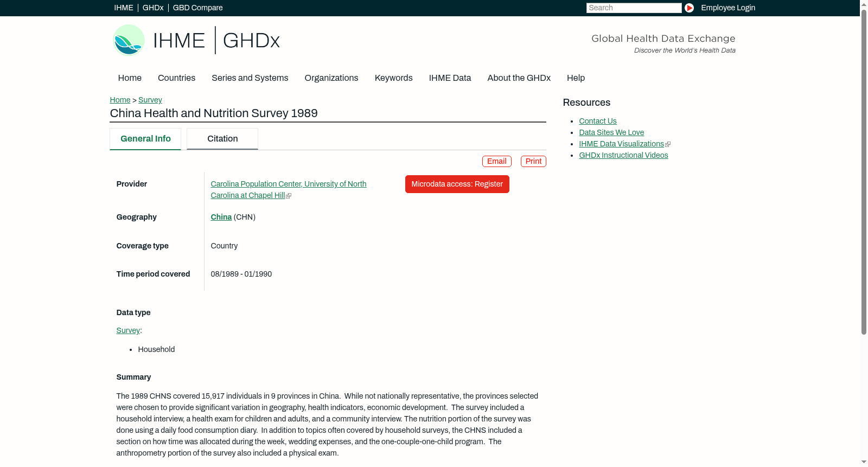Screen dimensions: 868x467
Task: Open GHDx link in top bar
Action: click(x=153, y=8)
